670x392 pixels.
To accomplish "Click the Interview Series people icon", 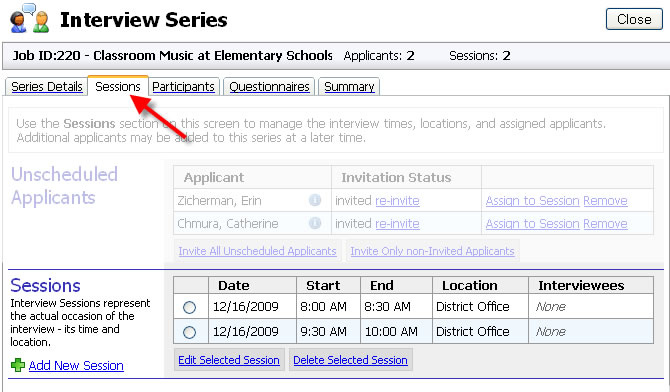I will click(x=29, y=18).
